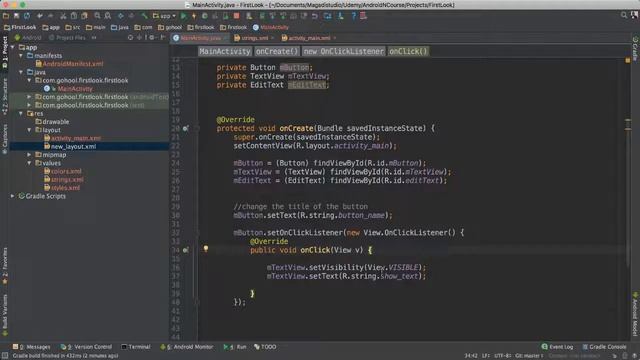Click the Save All toolbar icon
640x360 pixels.
tap(16, 16)
